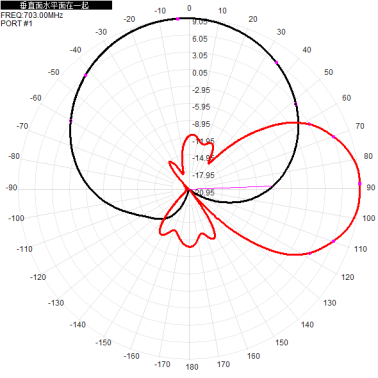This screenshot has height=378, width=378.
Task: Click the '-100' angle label
Action: coord(16,218)
